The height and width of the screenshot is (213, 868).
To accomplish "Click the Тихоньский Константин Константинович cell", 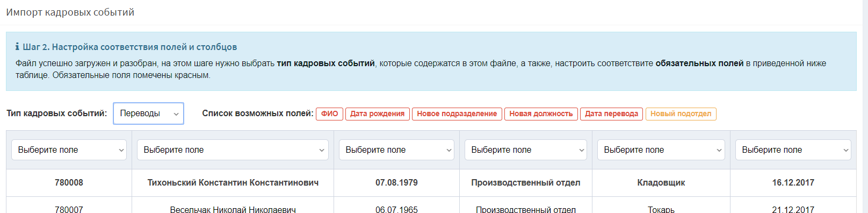I will 233,183.
